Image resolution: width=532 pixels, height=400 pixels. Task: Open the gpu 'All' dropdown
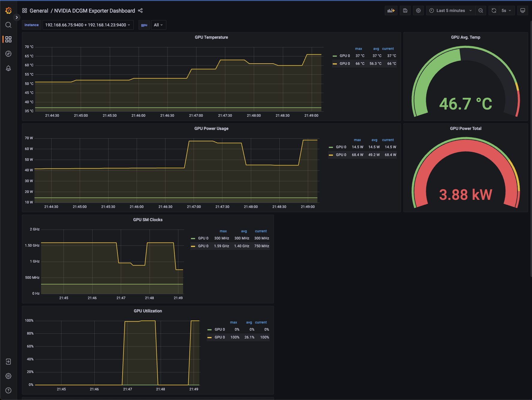click(x=158, y=25)
